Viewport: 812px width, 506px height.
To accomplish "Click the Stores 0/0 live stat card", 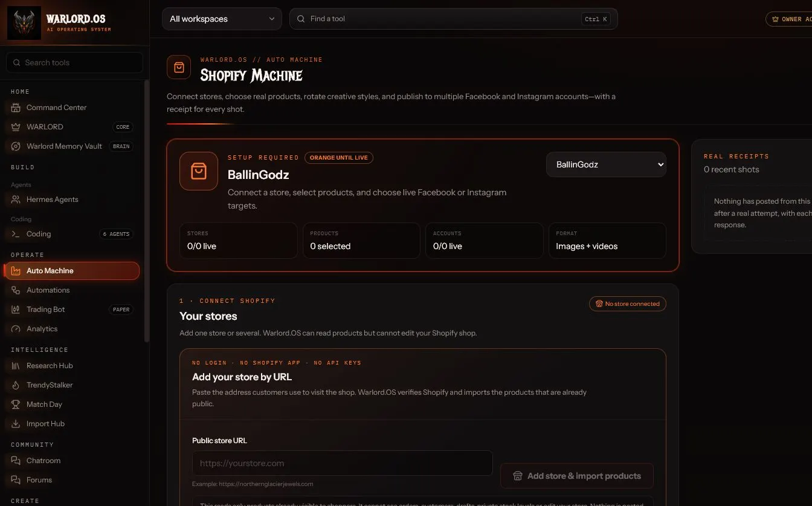I will (238, 241).
